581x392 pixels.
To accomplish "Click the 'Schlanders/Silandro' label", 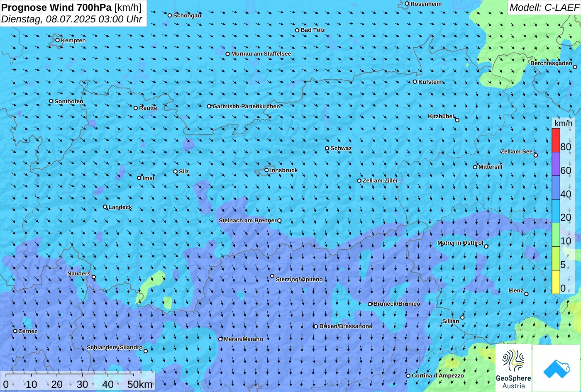I will pos(115,347).
